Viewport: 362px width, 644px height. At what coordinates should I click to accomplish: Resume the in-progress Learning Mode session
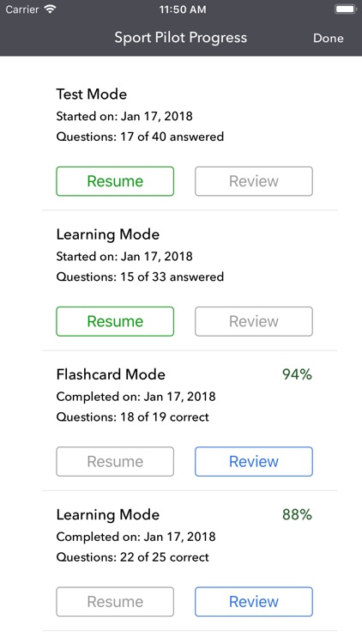point(115,321)
